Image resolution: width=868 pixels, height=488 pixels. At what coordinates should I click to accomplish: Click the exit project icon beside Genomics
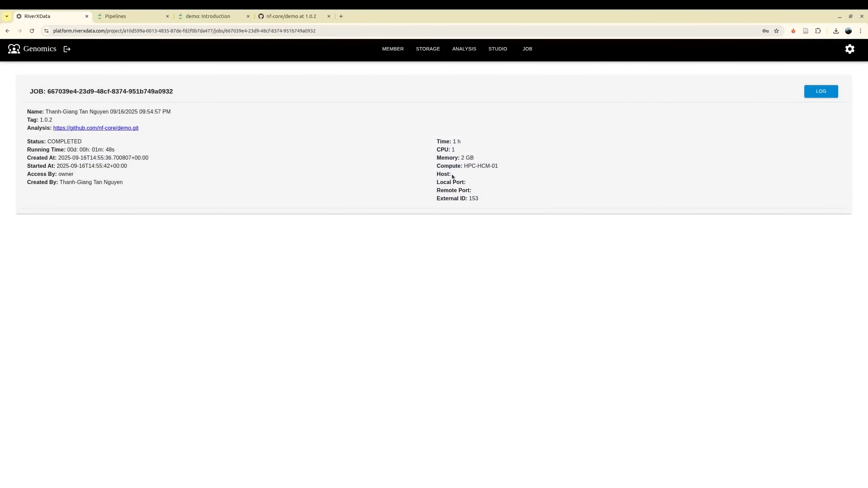[x=67, y=49]
